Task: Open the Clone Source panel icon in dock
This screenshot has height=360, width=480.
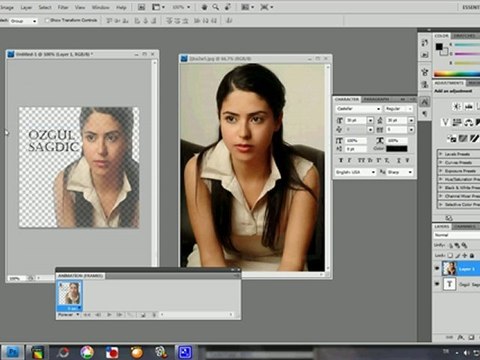Action: coord(424,84)
